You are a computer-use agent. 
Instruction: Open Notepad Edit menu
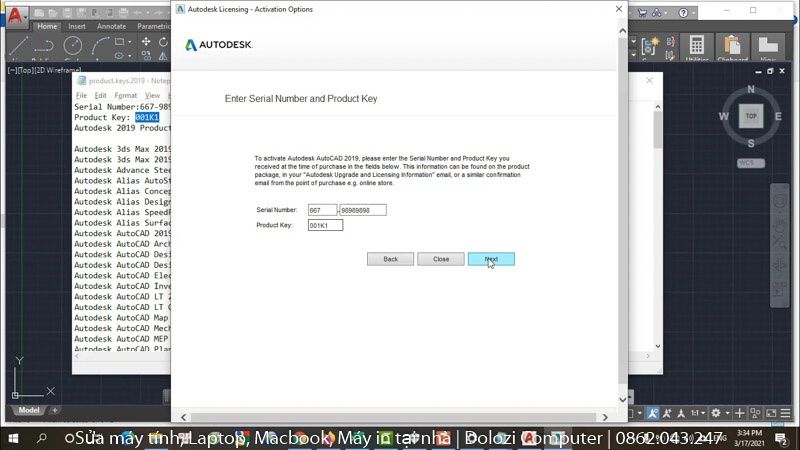[101, 95]
